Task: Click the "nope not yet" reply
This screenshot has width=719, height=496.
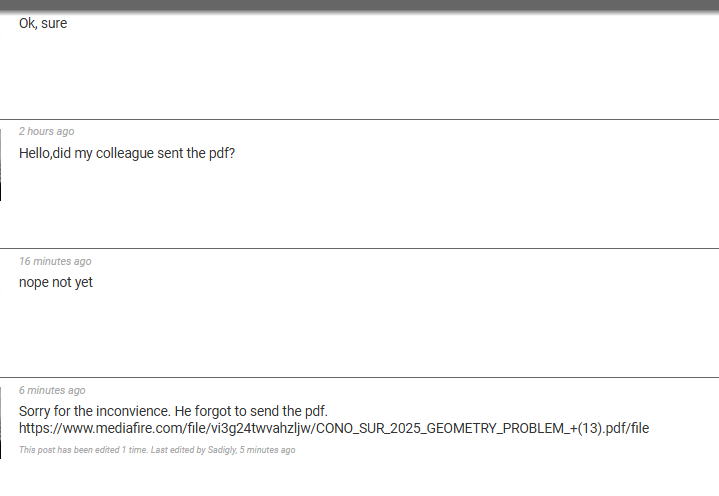Action: pos(55,282)
